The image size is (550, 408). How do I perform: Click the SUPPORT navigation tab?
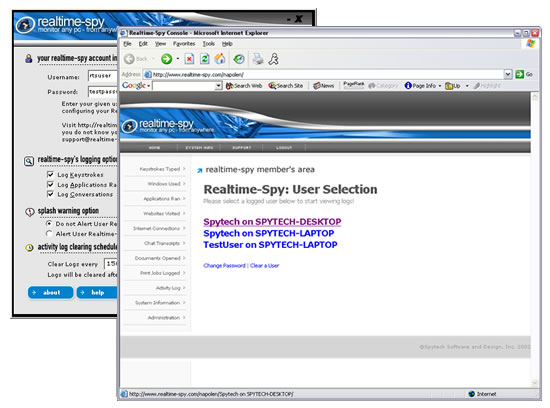click(242, 148)
